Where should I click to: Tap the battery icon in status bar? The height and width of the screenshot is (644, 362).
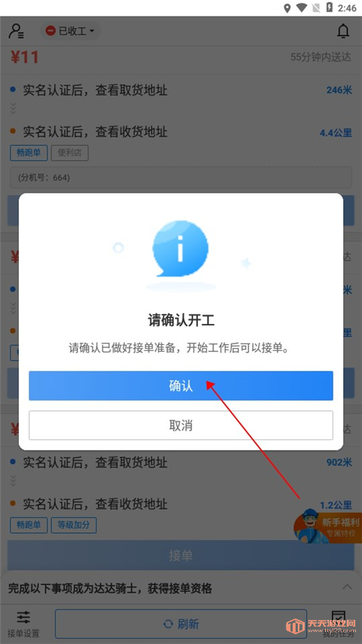pos(329,8)
